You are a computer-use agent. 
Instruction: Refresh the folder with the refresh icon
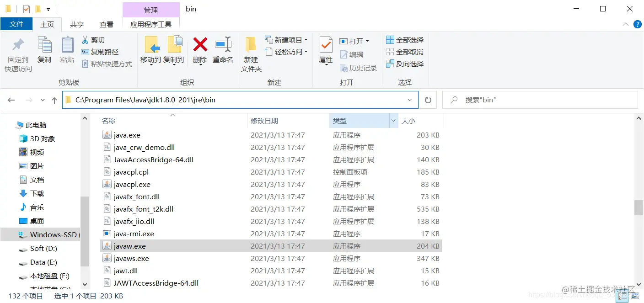click(x=428, y=100)
